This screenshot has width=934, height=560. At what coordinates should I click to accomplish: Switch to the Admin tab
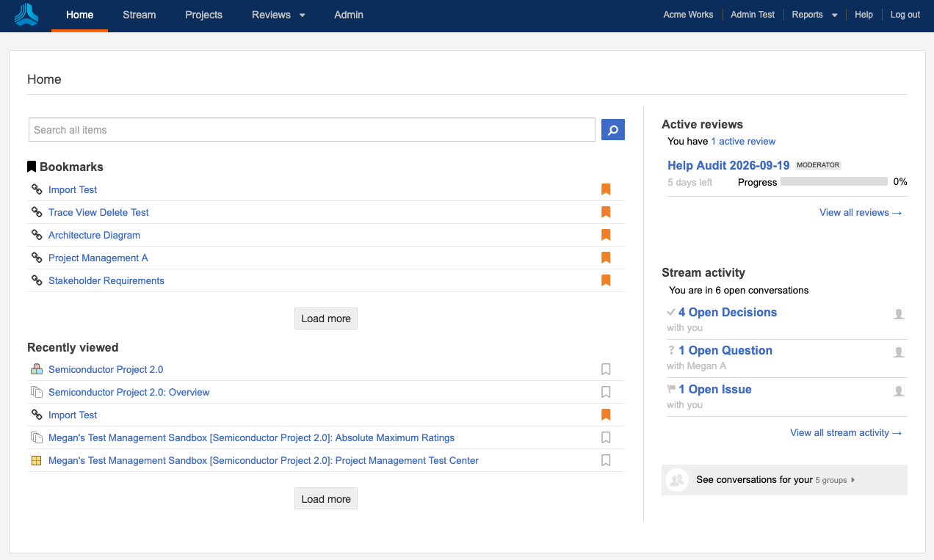tap(349, 15)
